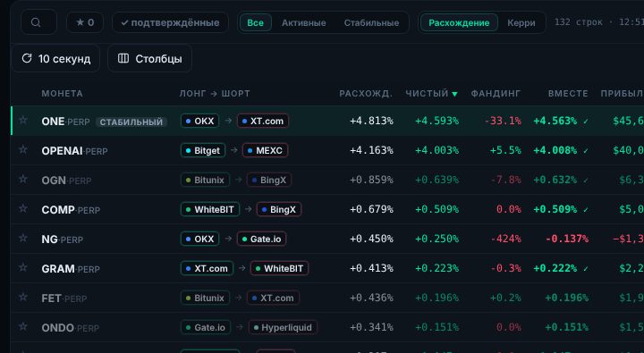
Task: Click the ЧИСТЫЙ sort arrow indicator
Action: click(454, 94)
